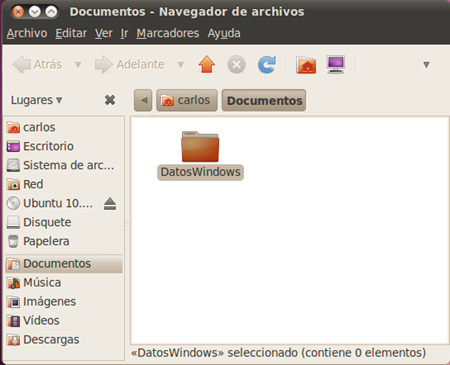This screenshot has height=365, width=450.
Task: Open the Descargas bookmark
Action: pos(63,340)
